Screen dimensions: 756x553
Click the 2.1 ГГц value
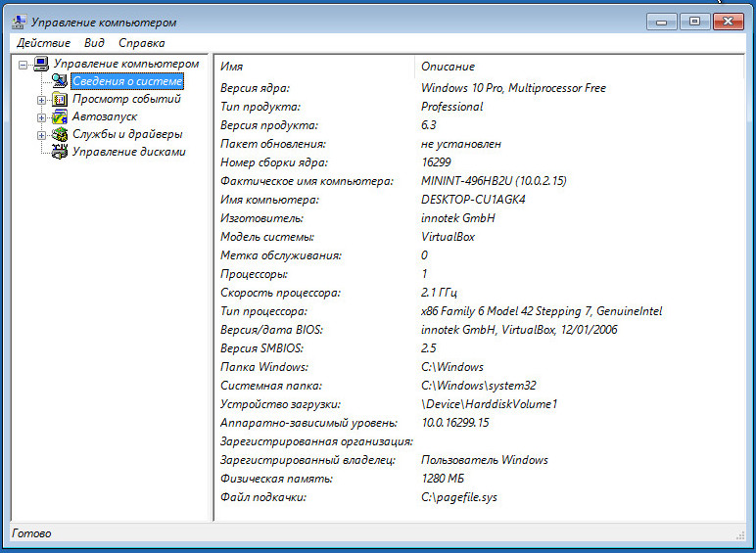tap(439, 293)
